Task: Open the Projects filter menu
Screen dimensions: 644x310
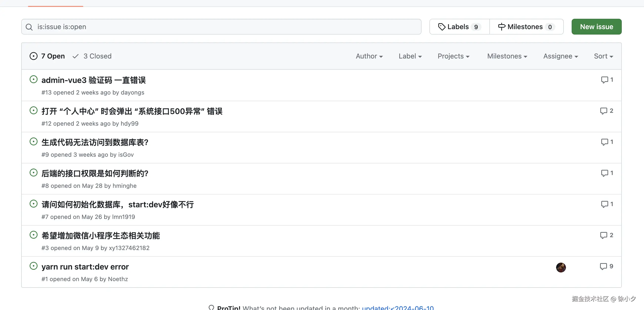Action: click(x=453, y=56)
